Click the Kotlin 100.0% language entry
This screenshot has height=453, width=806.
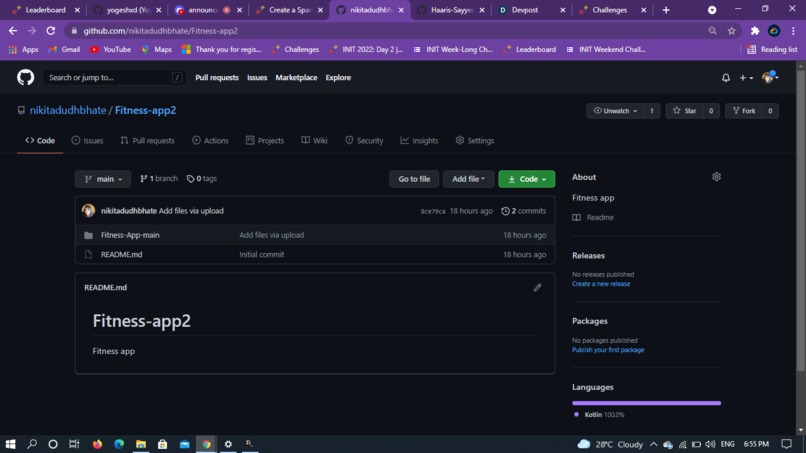tap(599, 414)
